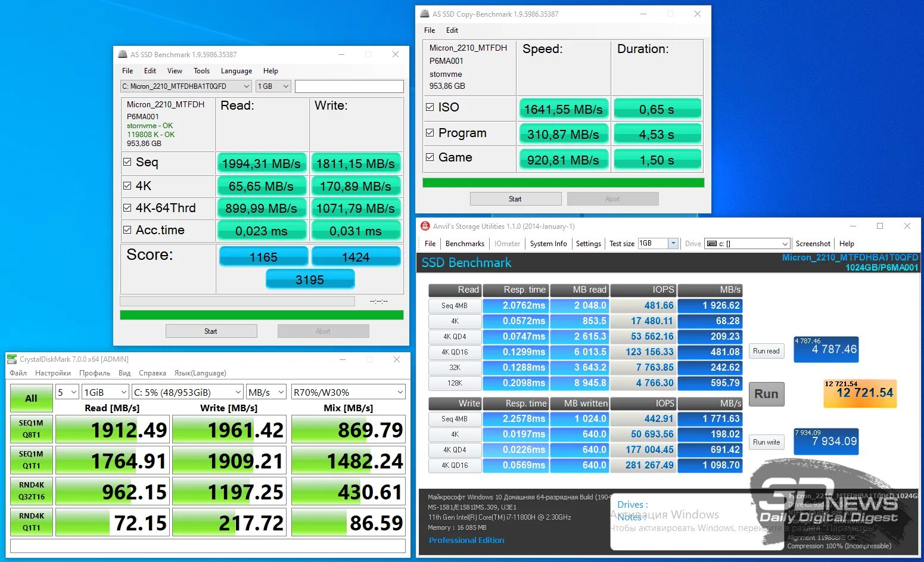The image size is (924, 562).
Task: Click the Run read button
Action: point(766,351)
